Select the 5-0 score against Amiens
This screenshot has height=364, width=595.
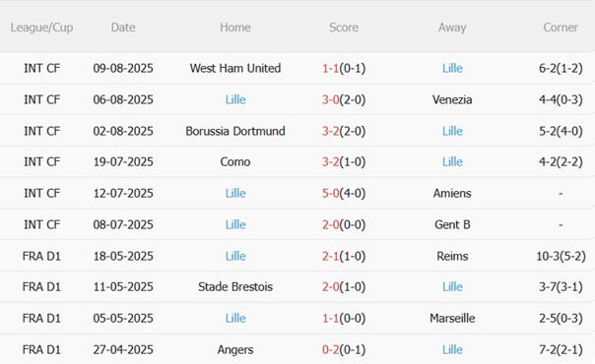pos(330,193)
